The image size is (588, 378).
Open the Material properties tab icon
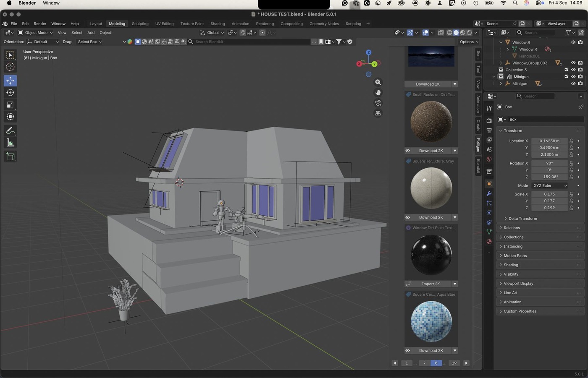[x=489, y=242]
